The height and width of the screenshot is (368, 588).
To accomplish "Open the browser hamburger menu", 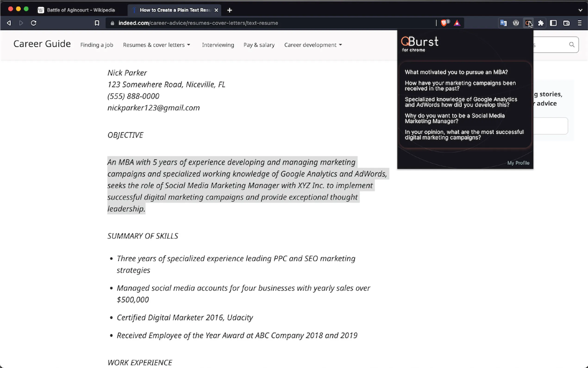I will coord(579,23).
